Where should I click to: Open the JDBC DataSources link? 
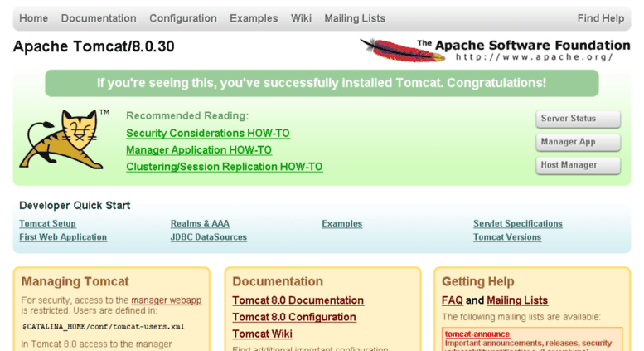[209, 237]
